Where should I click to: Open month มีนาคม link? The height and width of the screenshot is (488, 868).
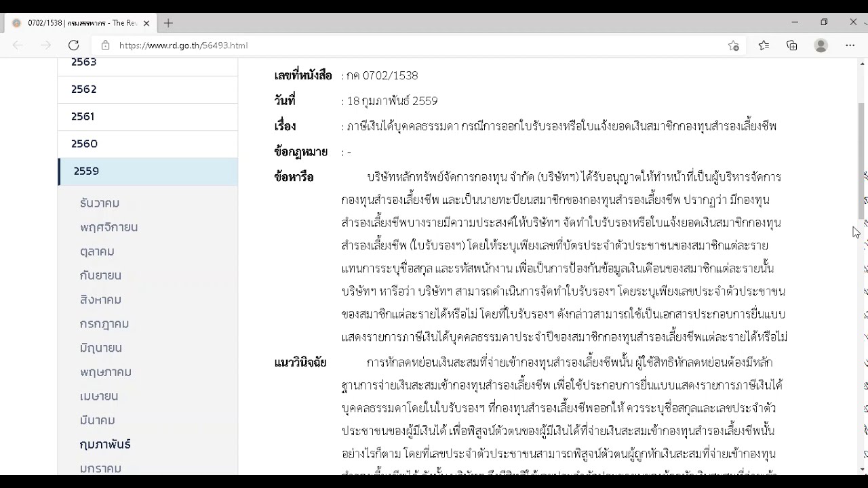[x=97, y=420]
